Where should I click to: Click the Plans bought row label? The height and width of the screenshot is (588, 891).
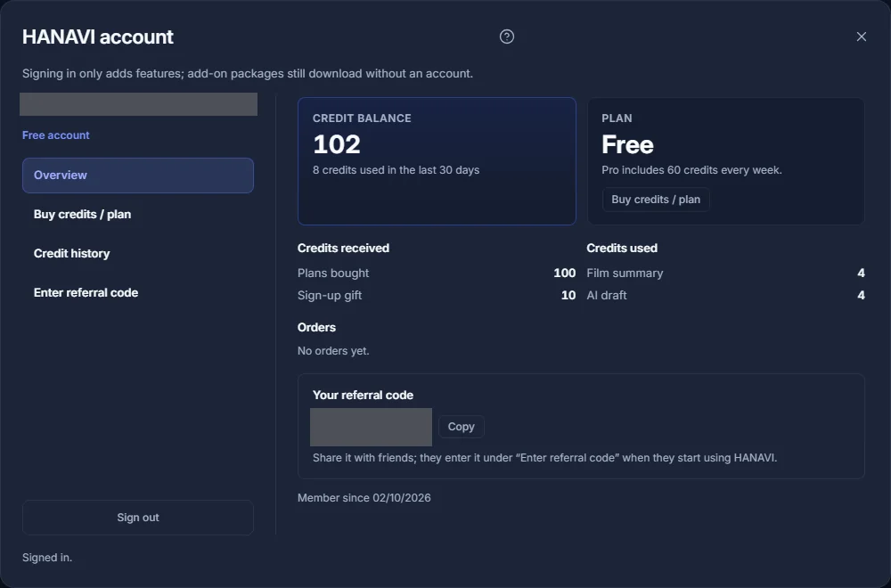pos(333,274)
